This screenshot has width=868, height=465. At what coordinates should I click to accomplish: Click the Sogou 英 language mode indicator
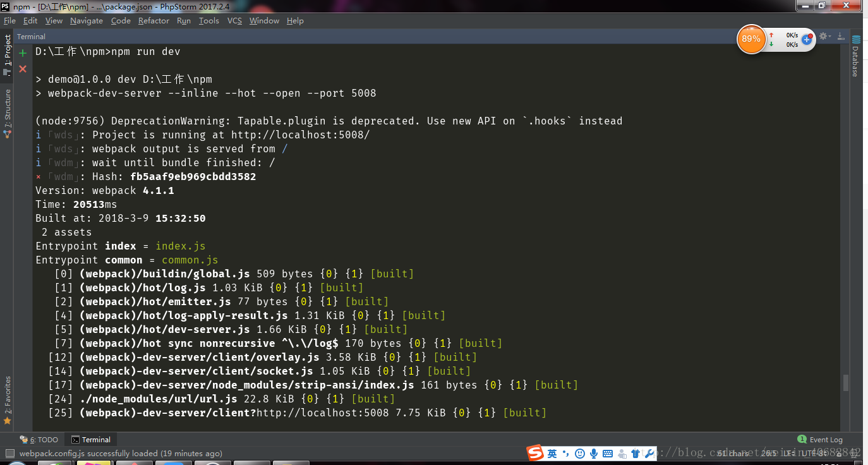pyautogui.click(x=552, y=454)
